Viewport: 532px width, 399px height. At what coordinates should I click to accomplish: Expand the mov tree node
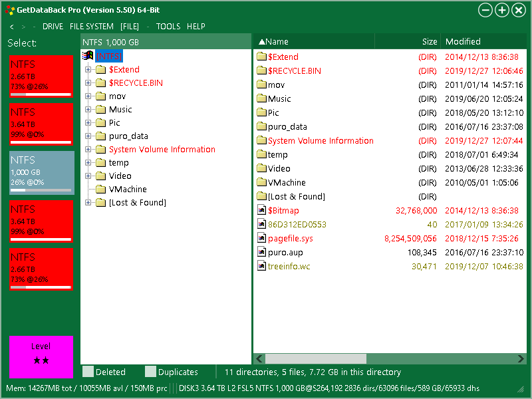[x=88, y=96]
